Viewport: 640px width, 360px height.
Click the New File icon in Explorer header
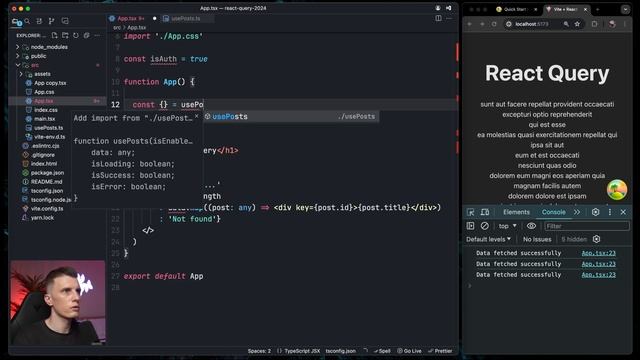[x=55, y=36]
